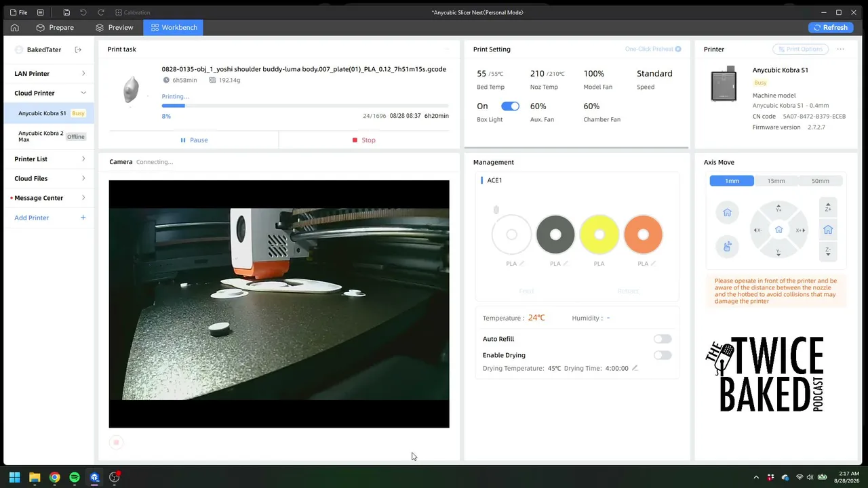Click One-Click Preheat button
Viewport: 868px width, 488px height.
(653, 49)
